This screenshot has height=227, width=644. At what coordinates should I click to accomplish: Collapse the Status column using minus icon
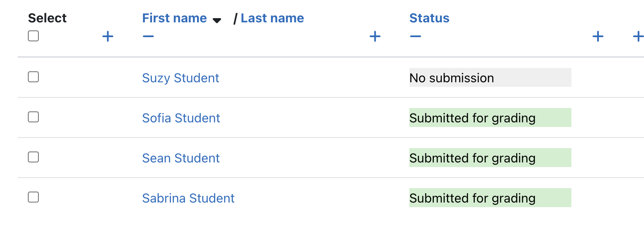(x=415, y=37)
